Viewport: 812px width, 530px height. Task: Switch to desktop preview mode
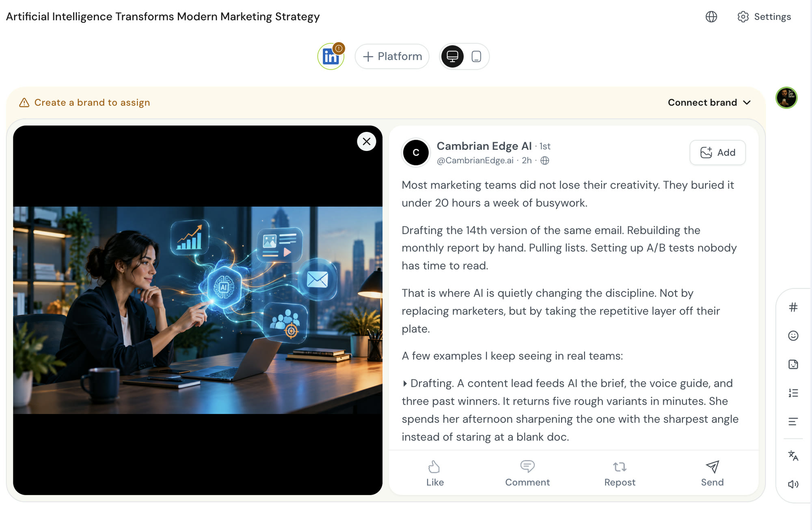point(452,56)
